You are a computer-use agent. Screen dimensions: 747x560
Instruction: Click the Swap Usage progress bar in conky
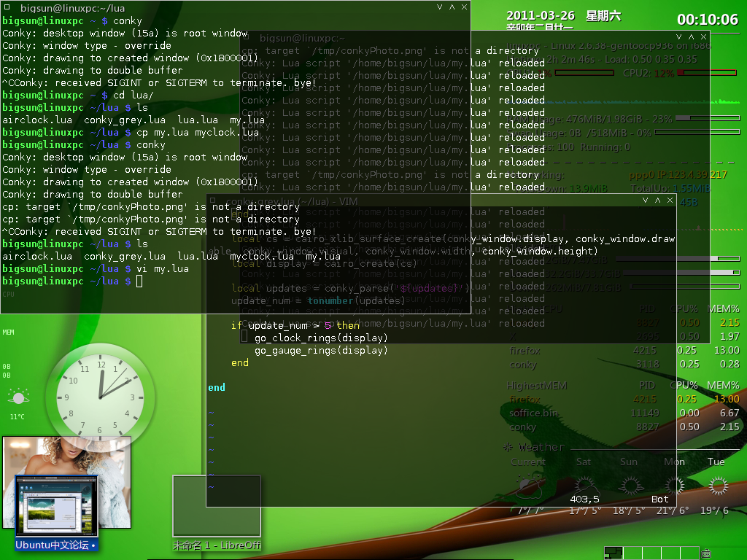[697, 133]
